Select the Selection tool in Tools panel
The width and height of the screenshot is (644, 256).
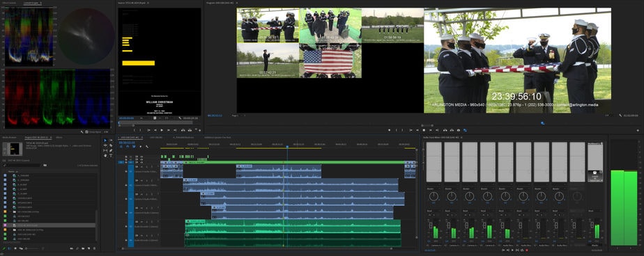pyautogui.click(x=105, y=141)
